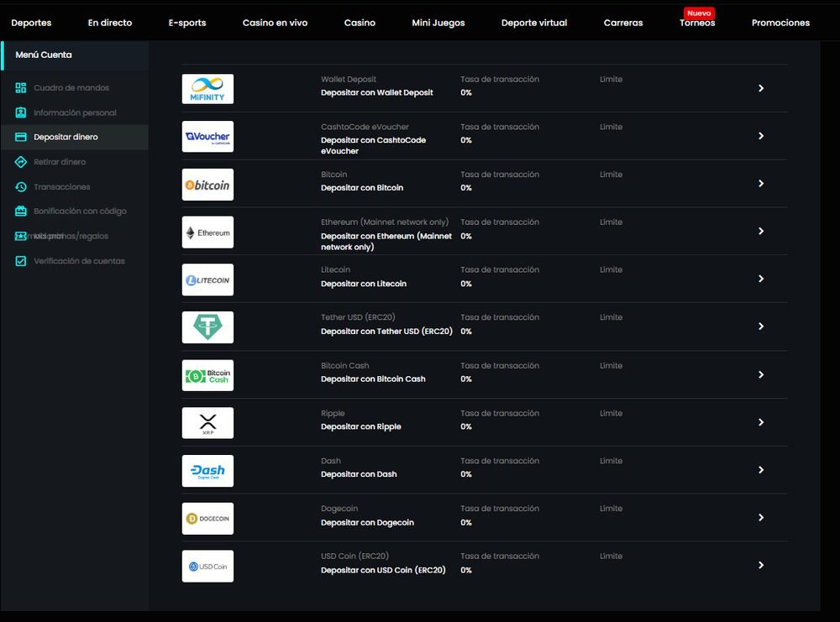The image size is (840, 622).
Task: Click the eVoucher CashtoCode logo
Action: coord(207,137)
